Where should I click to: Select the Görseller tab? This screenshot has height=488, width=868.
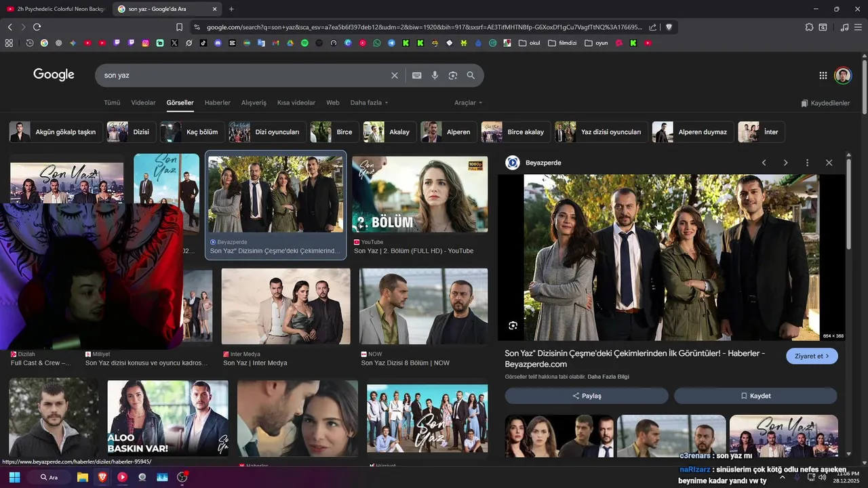[x=180, y=103]
